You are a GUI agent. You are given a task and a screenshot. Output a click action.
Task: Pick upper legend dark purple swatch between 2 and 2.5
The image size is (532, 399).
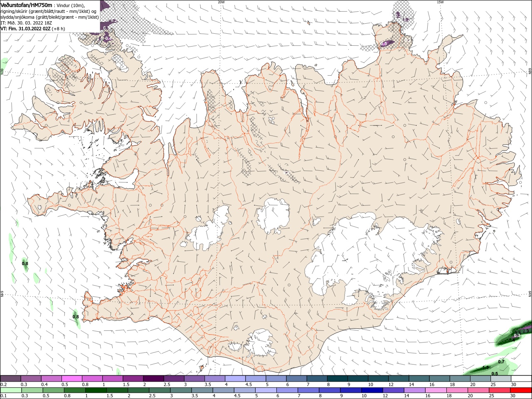point(153,379)
